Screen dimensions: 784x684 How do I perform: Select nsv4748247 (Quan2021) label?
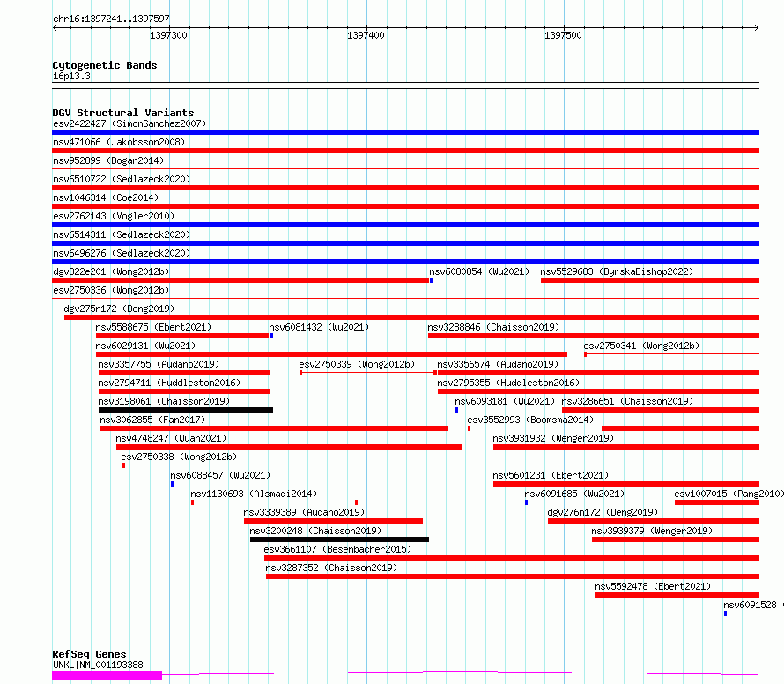tap(171, 438)
